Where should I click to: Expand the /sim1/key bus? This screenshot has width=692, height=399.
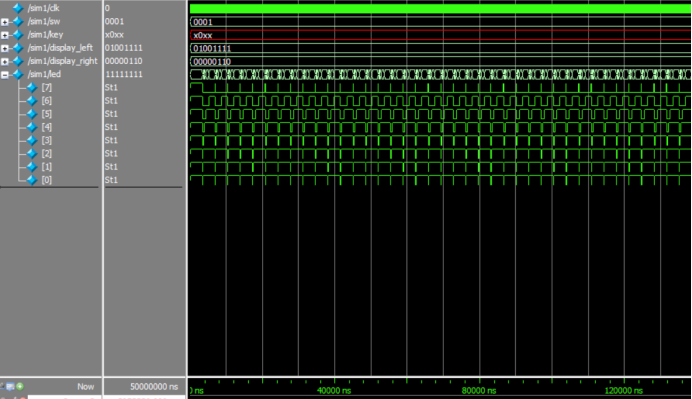click(x=4, y=35)
